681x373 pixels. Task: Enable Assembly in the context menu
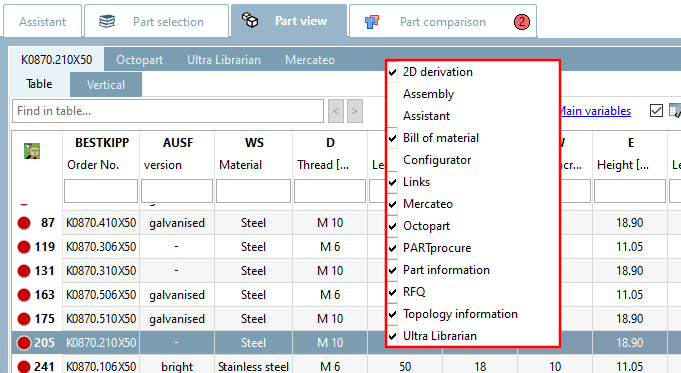pos(473,94)
